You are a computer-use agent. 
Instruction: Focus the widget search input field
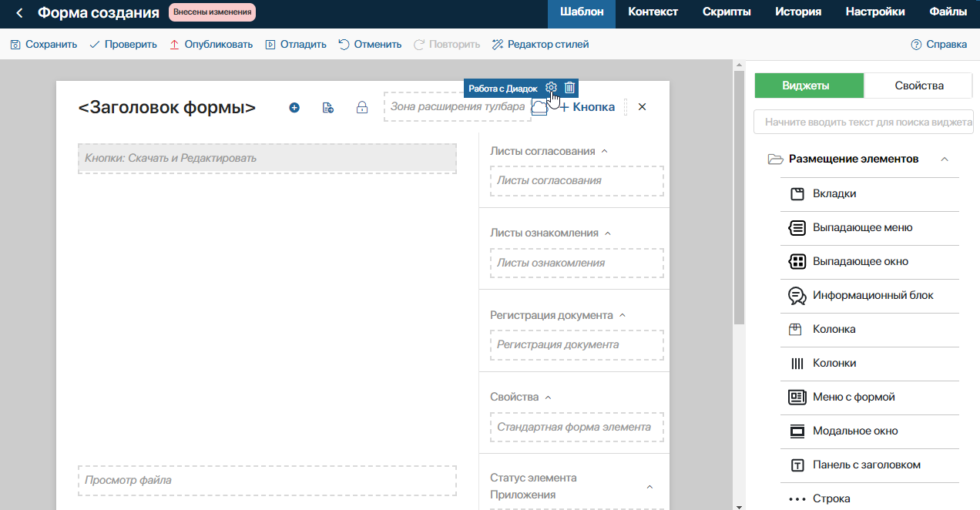(x=864, y=122)
